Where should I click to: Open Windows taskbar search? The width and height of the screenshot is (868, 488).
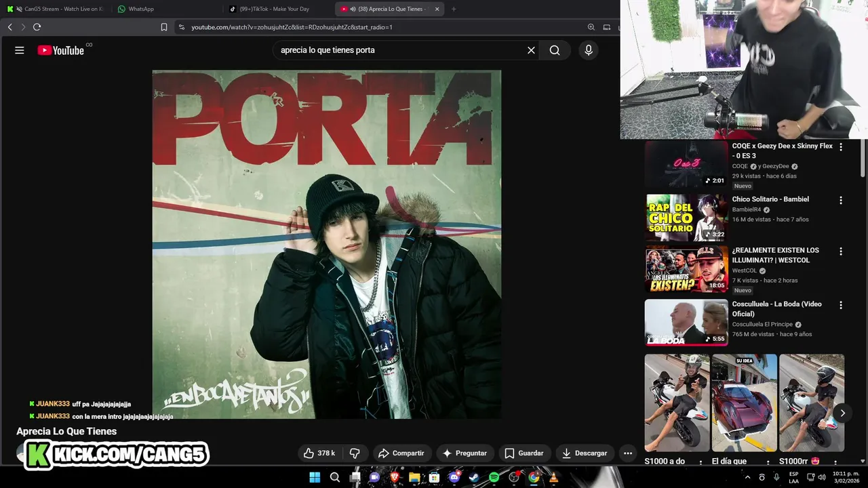click(335, 477)
